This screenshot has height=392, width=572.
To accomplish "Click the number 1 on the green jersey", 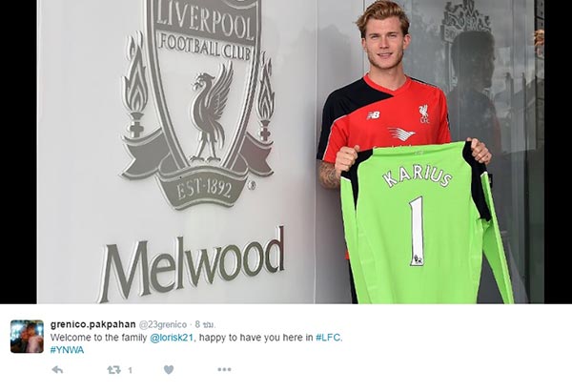I will [x=417, y=230].
